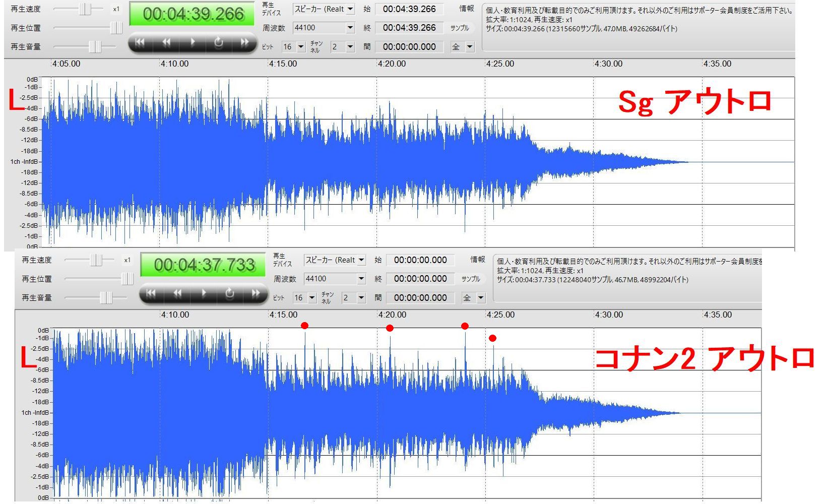Click 終 time field in top window
The width and height of the screenshot is (827, 504).
[x=409, y=28]
